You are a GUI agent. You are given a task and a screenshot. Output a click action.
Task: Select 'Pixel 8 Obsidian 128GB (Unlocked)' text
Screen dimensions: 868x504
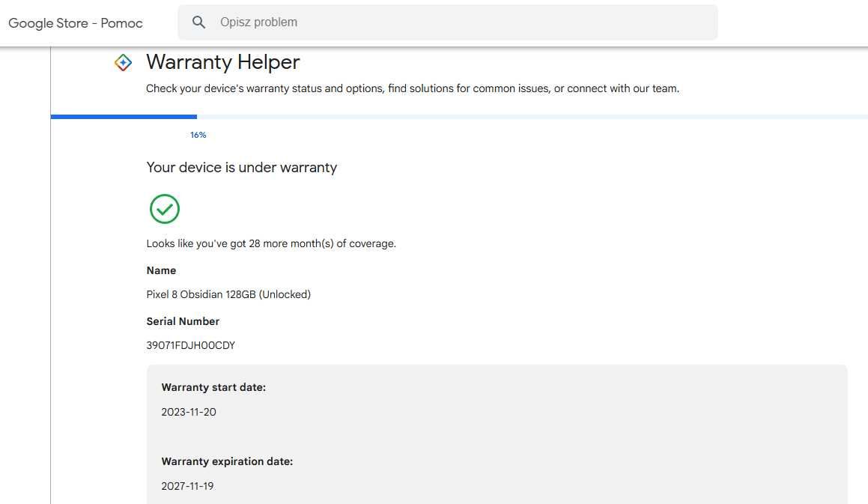(228, 294)
